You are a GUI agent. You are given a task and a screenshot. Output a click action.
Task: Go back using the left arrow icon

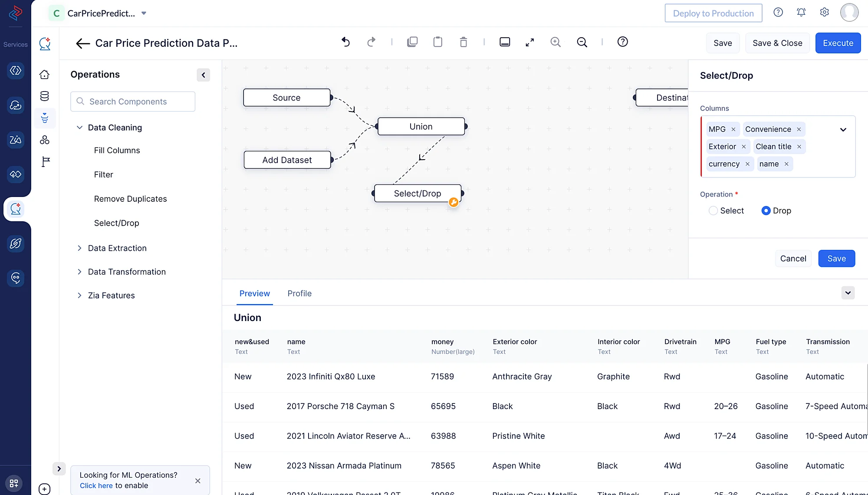click(83, 43)
